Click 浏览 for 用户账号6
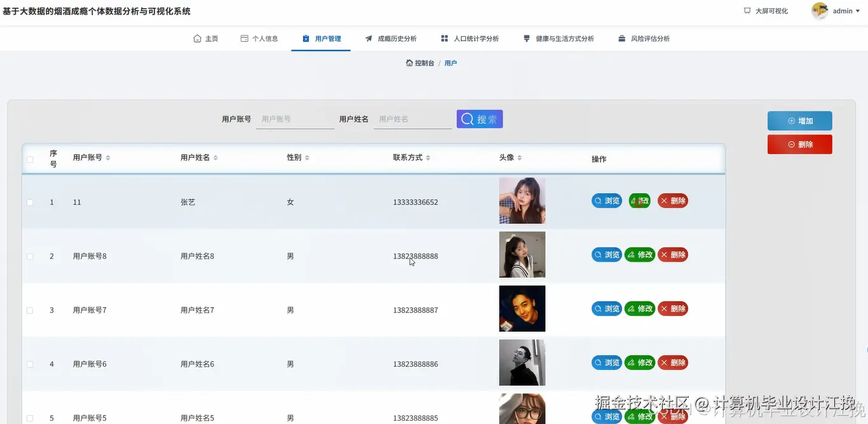 click(607, 362)
